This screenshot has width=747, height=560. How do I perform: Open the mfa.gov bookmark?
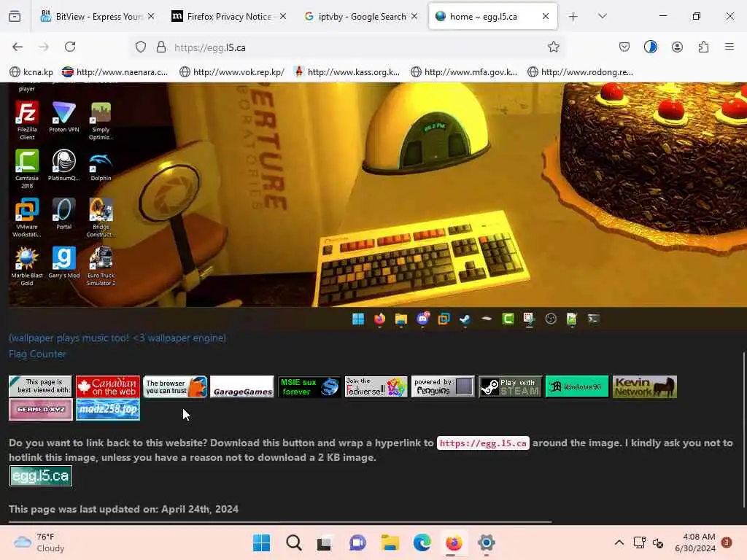point(464,72)
